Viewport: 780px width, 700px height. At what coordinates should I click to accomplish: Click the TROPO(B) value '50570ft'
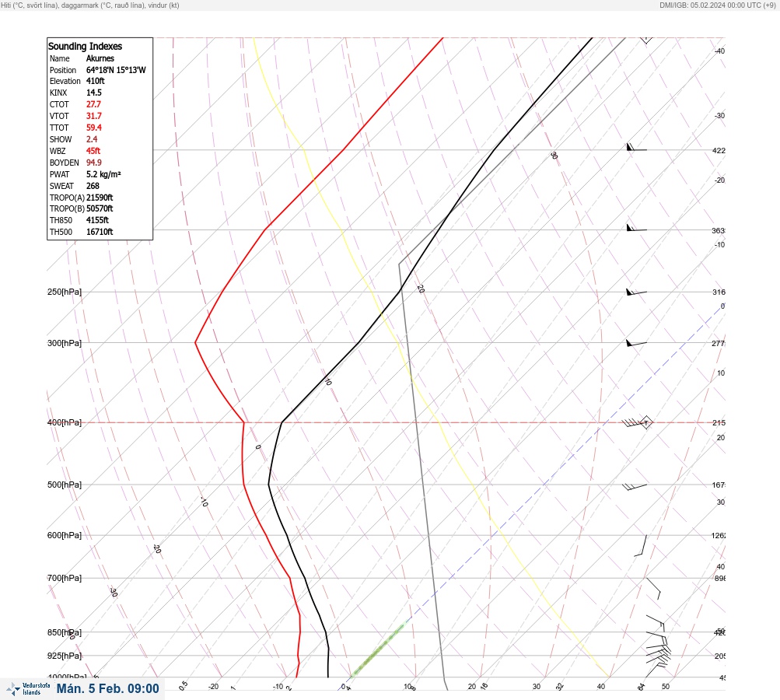pos(100,208)
